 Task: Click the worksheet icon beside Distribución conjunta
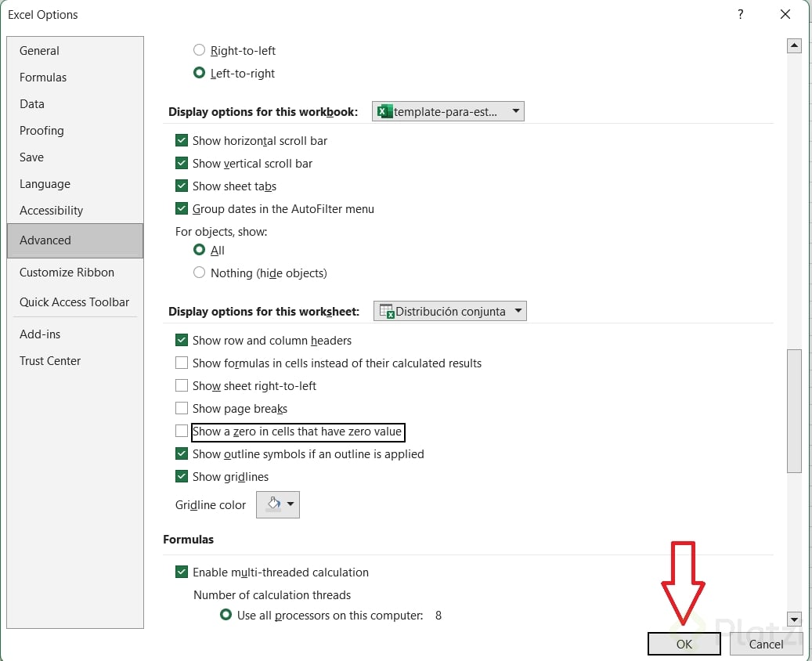pos(386,311)
